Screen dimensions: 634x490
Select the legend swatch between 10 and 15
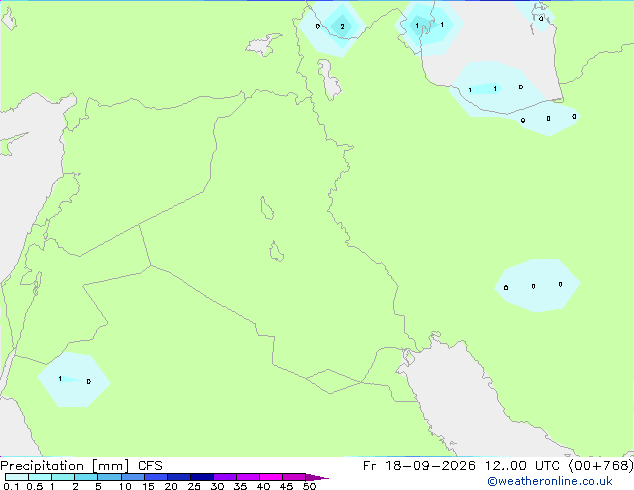133,477
